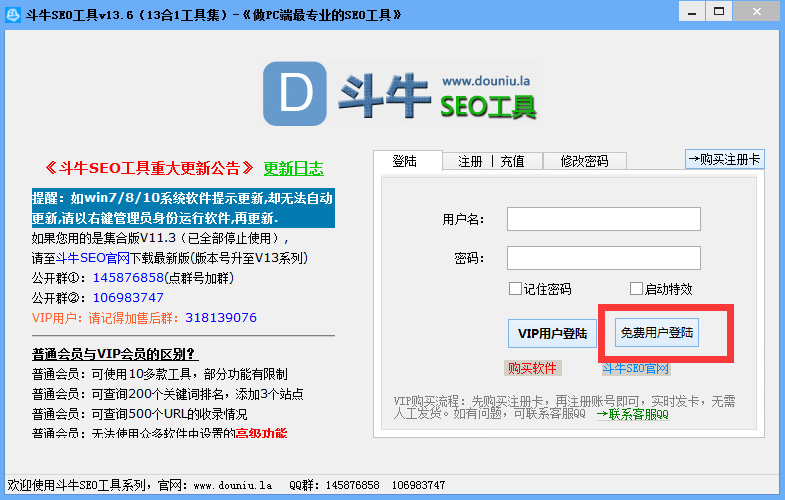Click the →联系客服QQ link
This screenshot has height=500, width=785.
(633, 414)
